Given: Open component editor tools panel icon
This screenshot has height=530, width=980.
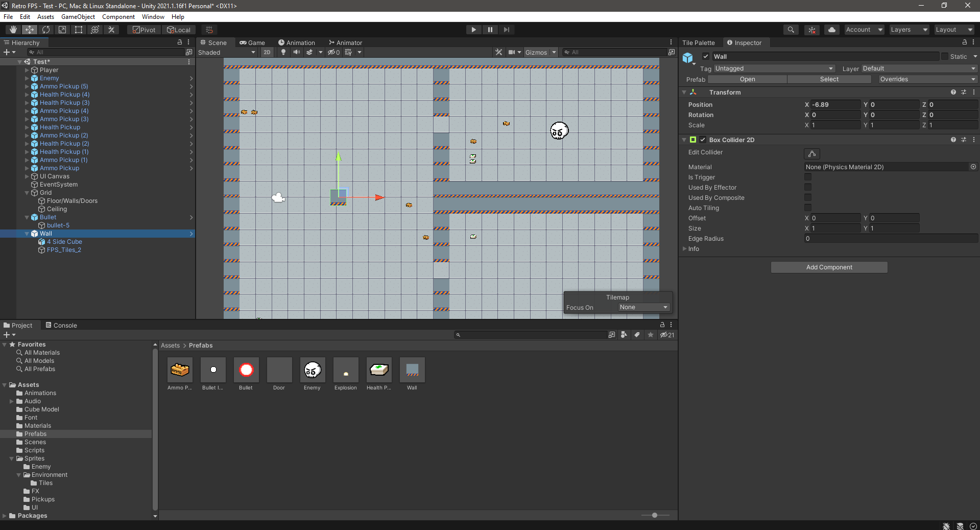Looking at the screenshot, I should 499,52.
